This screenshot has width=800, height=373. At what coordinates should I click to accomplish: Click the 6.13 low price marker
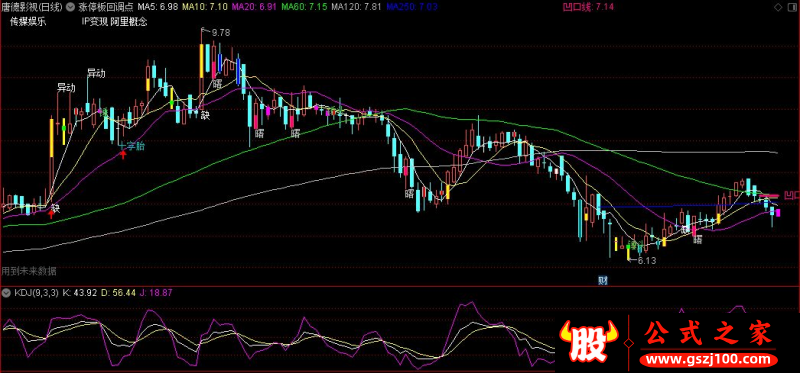point(646,260)
